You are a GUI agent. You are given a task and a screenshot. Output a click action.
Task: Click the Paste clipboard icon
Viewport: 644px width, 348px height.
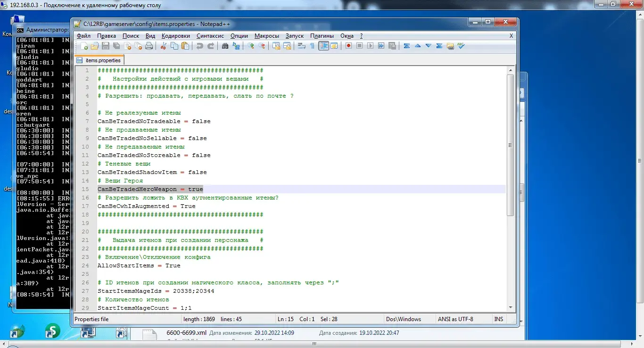pos(185,46)
